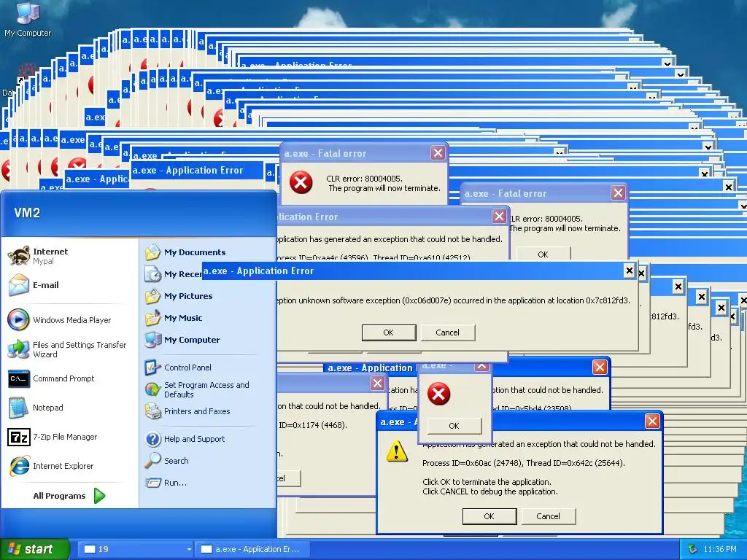Click the taskbar clock showing 11:36 PM

(720, 549)
